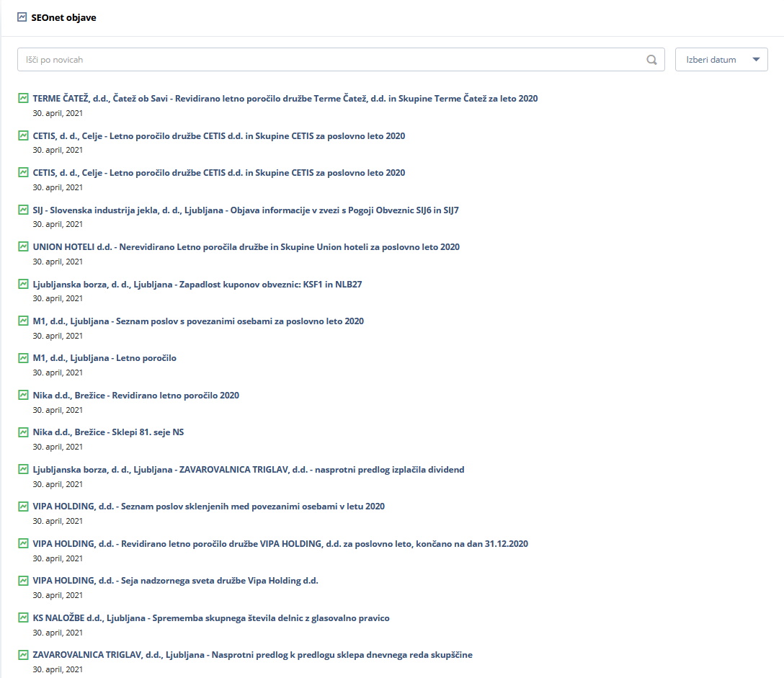This screenshot has width=784, height=678.
Task: Open the Izberi datum dropdown
Action: 721,60
